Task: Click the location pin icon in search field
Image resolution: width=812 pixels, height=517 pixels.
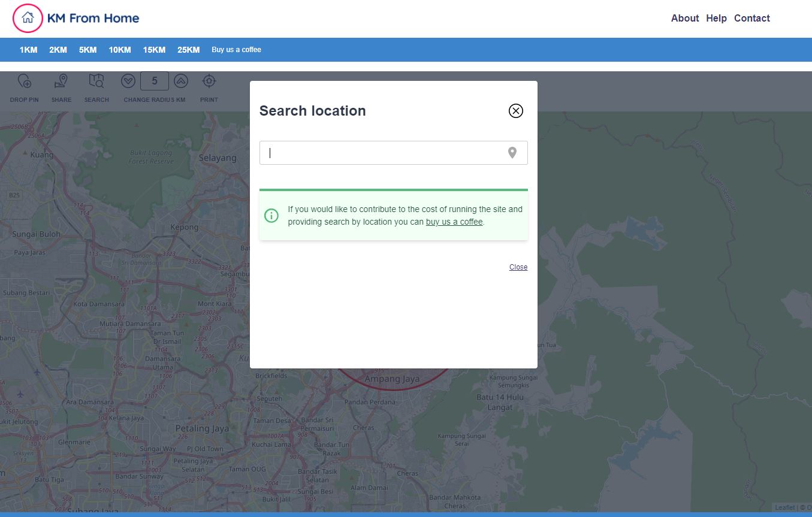Action: [x=512, y=153]
